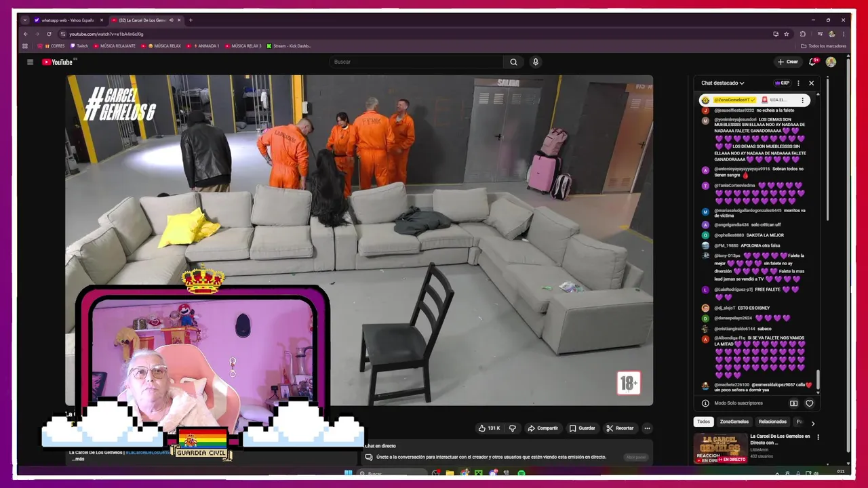The image size is (868, 488).
Task: Open options for the LittleAmin recommended video
Action: [x=818, y=437]
